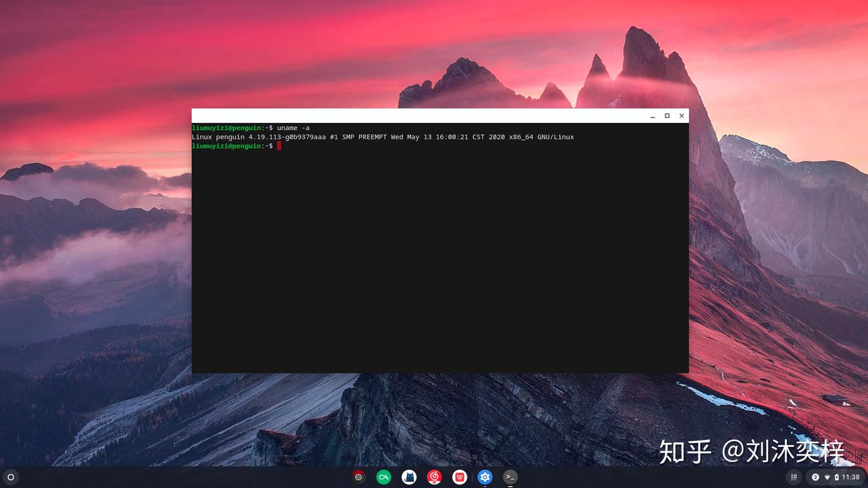The width and height of the screenshot is (868, 488).
Task: Minimize the Terminal window
Action: [x=652, y=116]
